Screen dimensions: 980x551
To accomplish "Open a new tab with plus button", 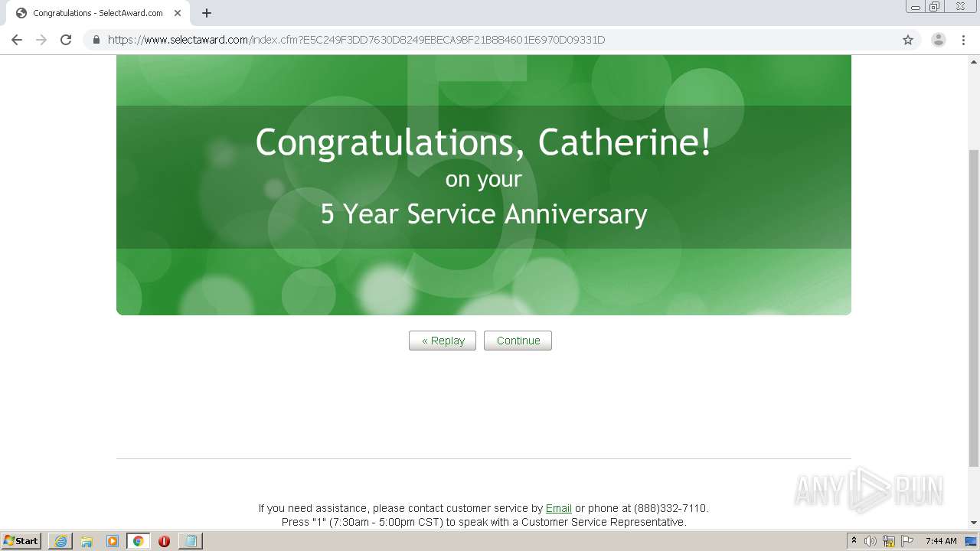I will pos(207,13).
